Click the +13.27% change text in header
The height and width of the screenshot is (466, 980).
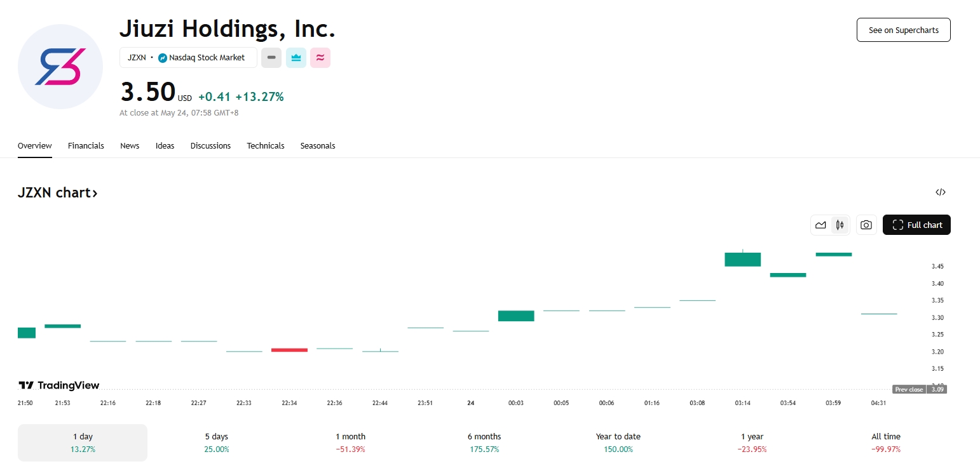click(259, 97)
